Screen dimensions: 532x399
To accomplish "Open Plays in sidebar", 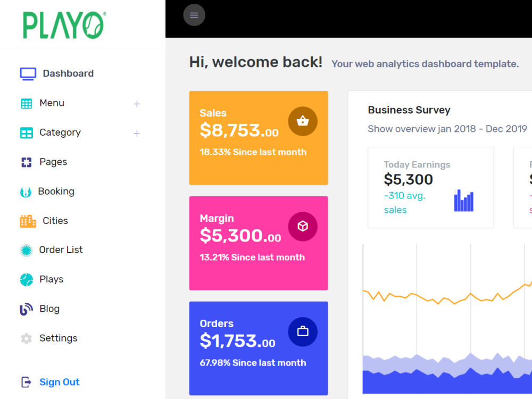I will 51,279.
